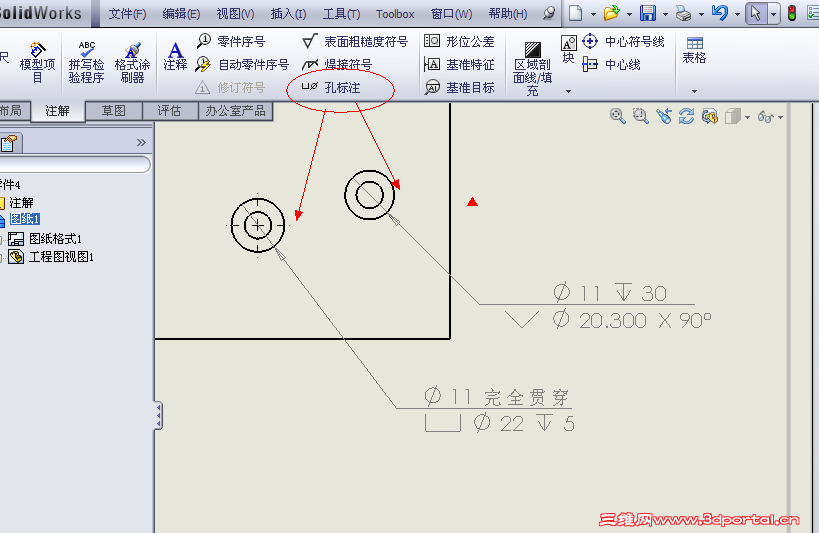Select the hole callout text Ø11 完全贯穿
Image resolution: width=819 pixels, height=533 pixels.
(x=496, y=397)
